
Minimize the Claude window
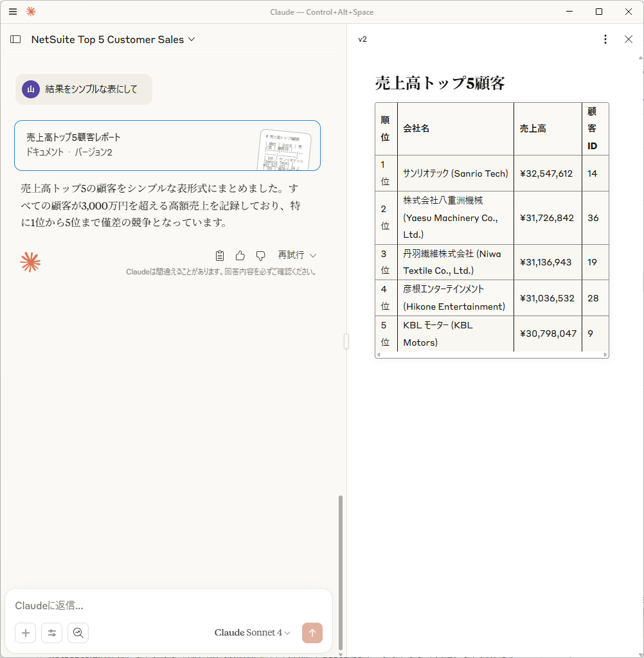569,12
